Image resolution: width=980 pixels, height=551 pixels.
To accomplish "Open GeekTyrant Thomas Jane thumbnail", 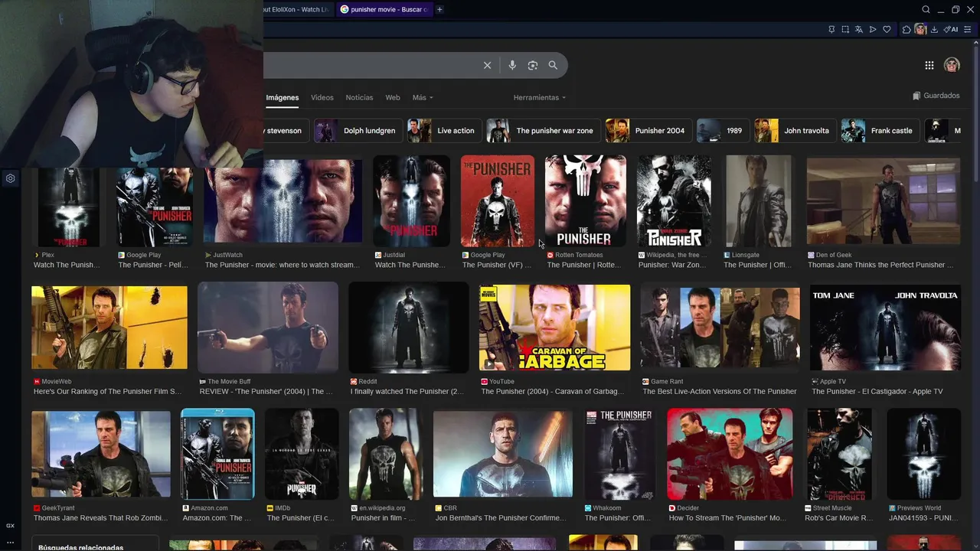I will (101, 454).
